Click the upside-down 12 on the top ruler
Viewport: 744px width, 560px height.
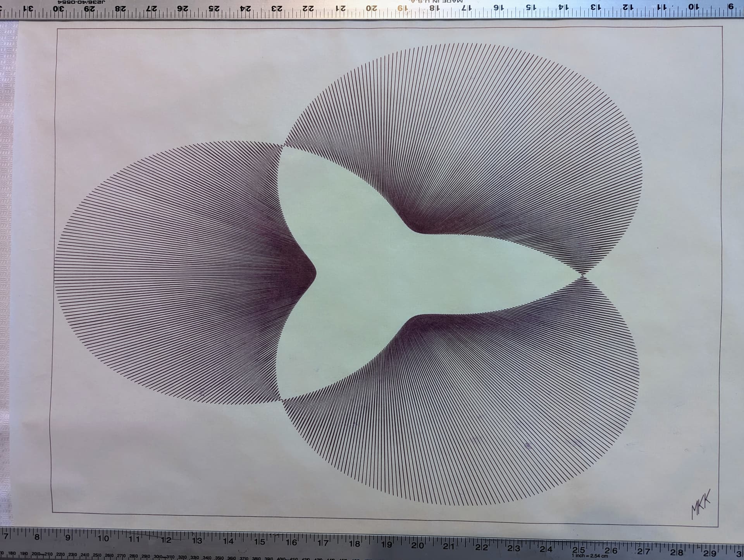point(628,7)
